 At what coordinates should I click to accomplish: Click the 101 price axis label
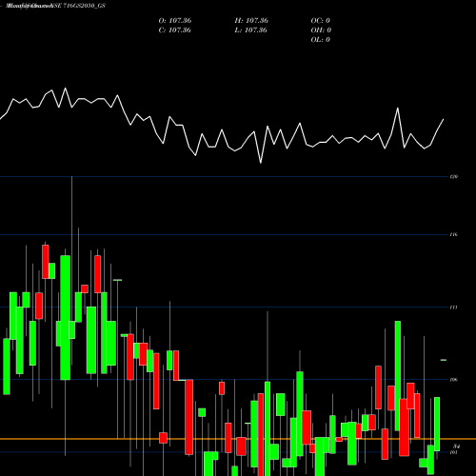(x=454, y=452)
